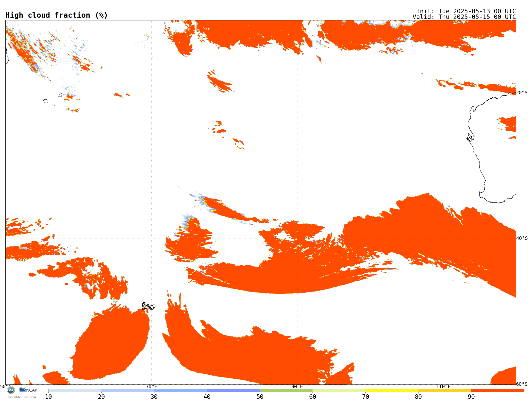Click the colorbar label '30'
Screen dimensions: 532x400
click(x=154, y=397)
